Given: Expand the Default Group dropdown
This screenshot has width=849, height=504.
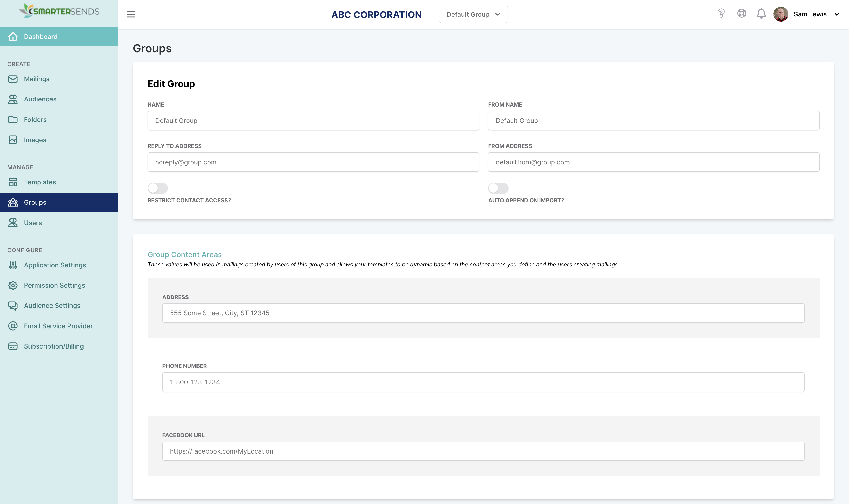Looking at the screenshot, I should click(473, 14).
